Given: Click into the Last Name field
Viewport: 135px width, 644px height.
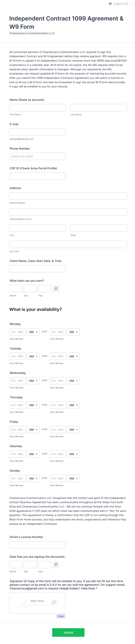Looking at the screenshot, I should click(99, 107).
